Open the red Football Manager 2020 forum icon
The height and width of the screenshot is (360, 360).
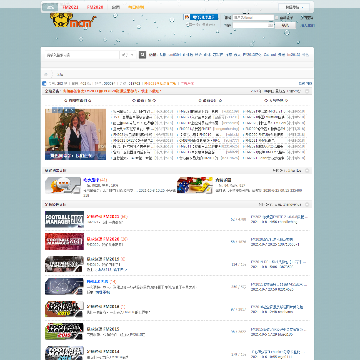(64, 241)
